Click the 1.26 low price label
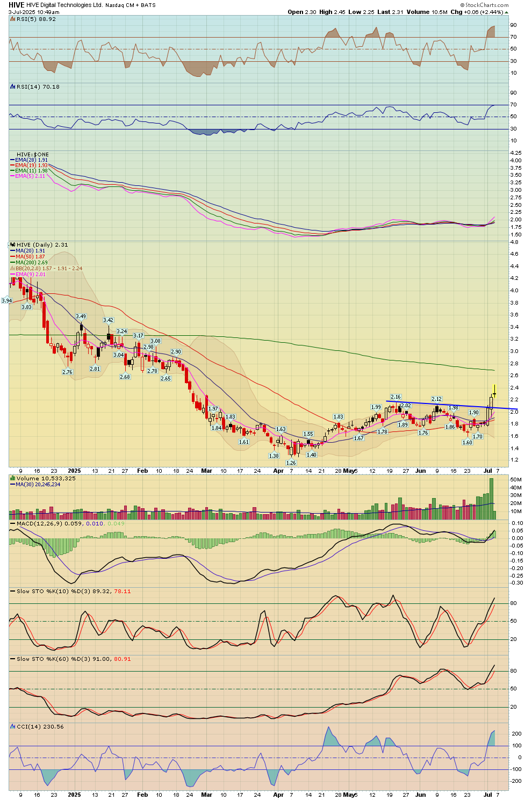The width and height of the screenshot is (532, 800). [x=291, y=463]
